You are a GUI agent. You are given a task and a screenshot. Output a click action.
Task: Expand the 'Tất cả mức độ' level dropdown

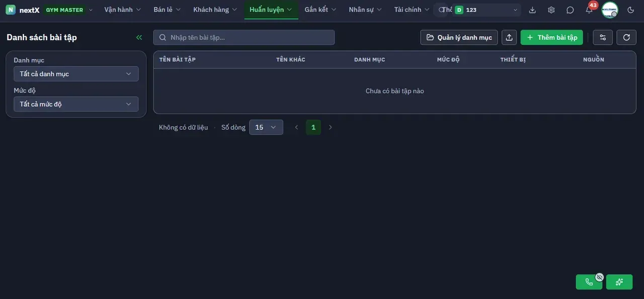(x=76, y=104)
